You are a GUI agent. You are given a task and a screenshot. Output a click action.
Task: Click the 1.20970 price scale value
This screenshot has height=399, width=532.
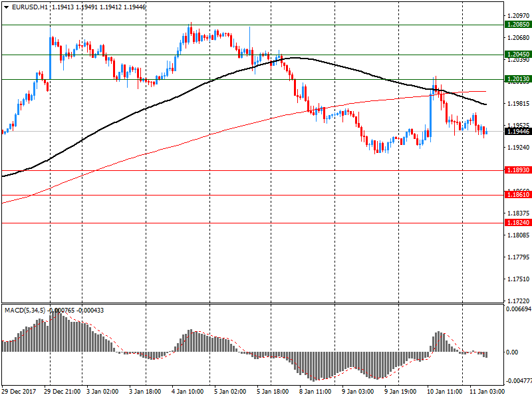click(x=517, y=15)
